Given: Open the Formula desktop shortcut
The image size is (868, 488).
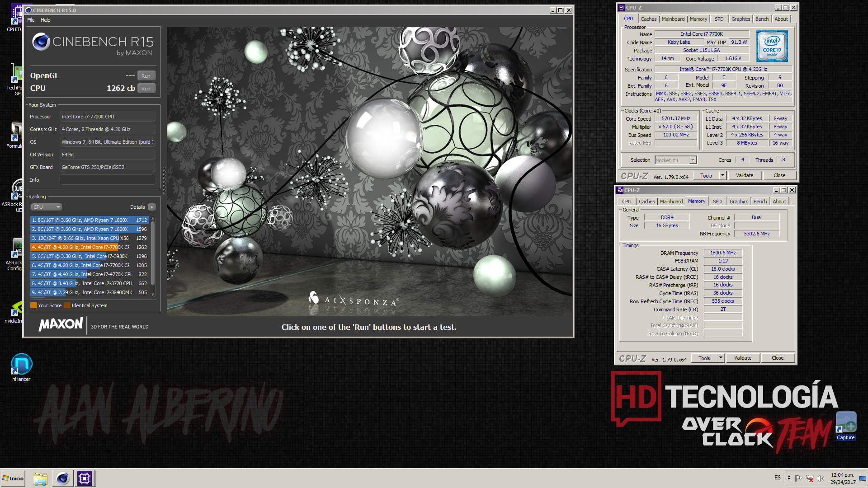Looking at the screenshot, I should coord(14,135).
